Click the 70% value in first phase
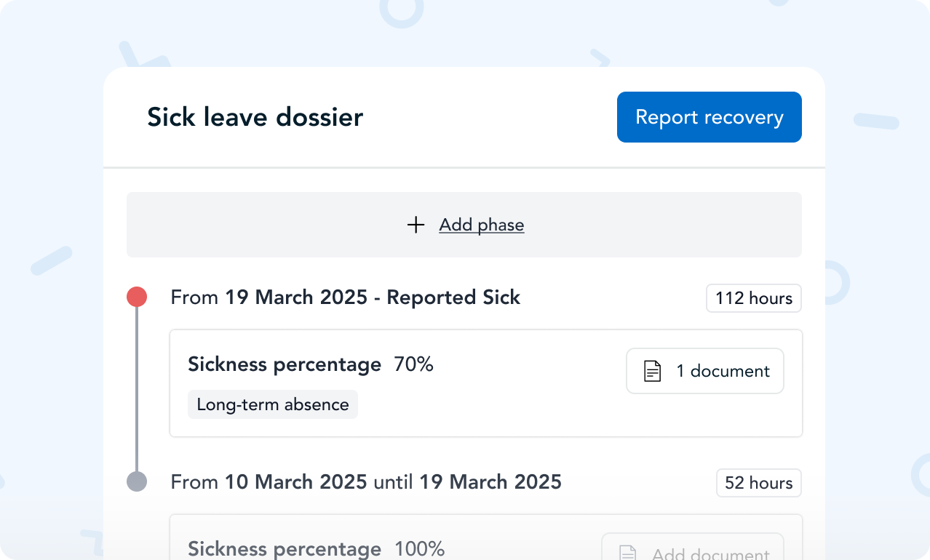 [413, 364]
